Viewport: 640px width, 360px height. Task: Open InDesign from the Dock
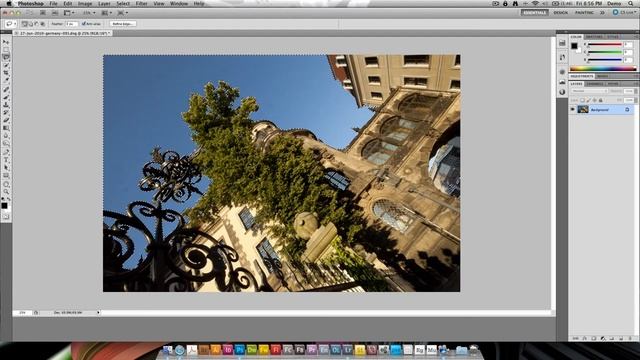(228, 350)
